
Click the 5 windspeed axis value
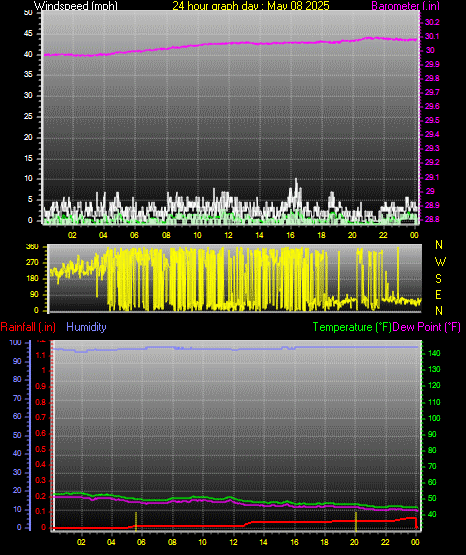(x=30, y=200)
